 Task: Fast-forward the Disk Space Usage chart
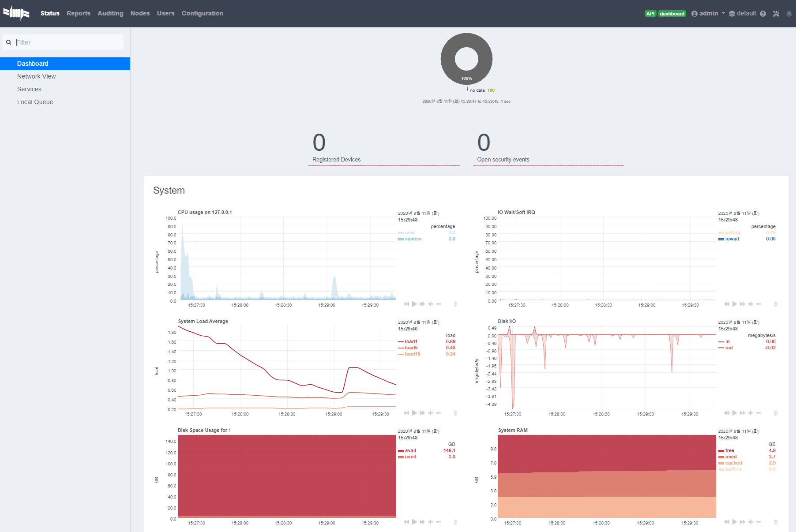click(422, 522)
